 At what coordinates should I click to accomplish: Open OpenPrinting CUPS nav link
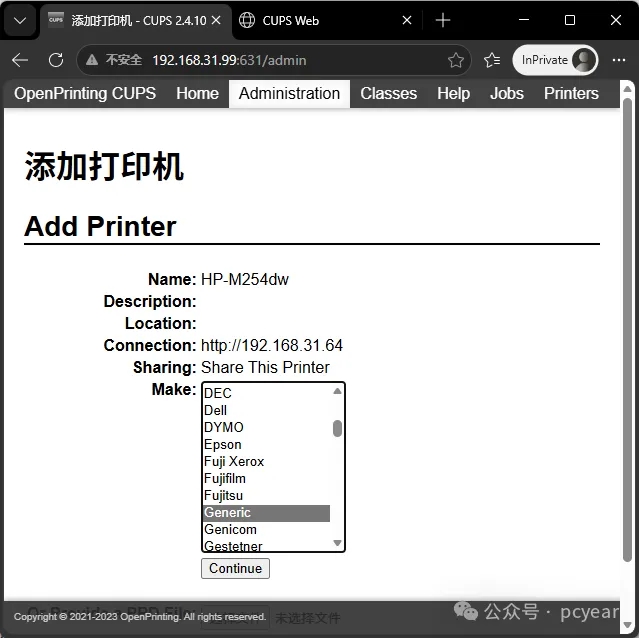85,93
